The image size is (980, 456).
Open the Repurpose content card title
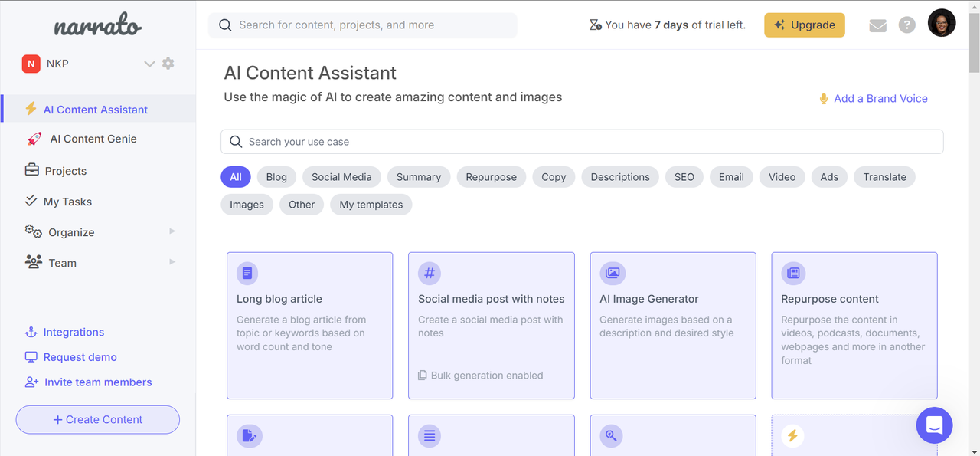[x=830, y=299]
